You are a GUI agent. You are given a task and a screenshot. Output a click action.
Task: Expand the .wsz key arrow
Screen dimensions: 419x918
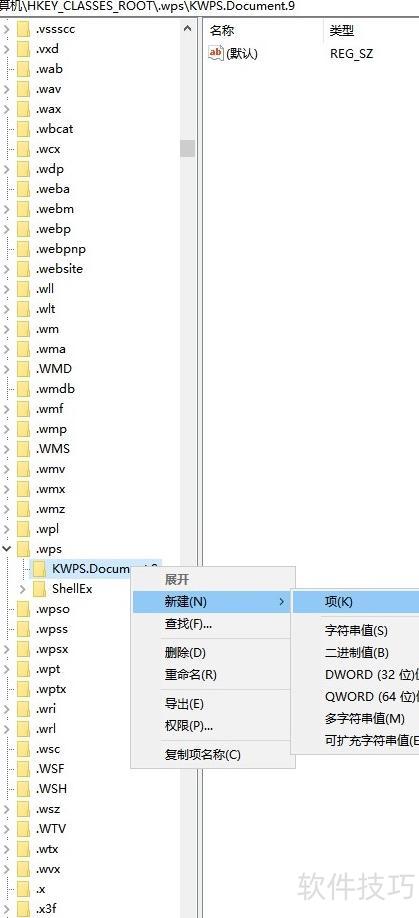point(7,809)
